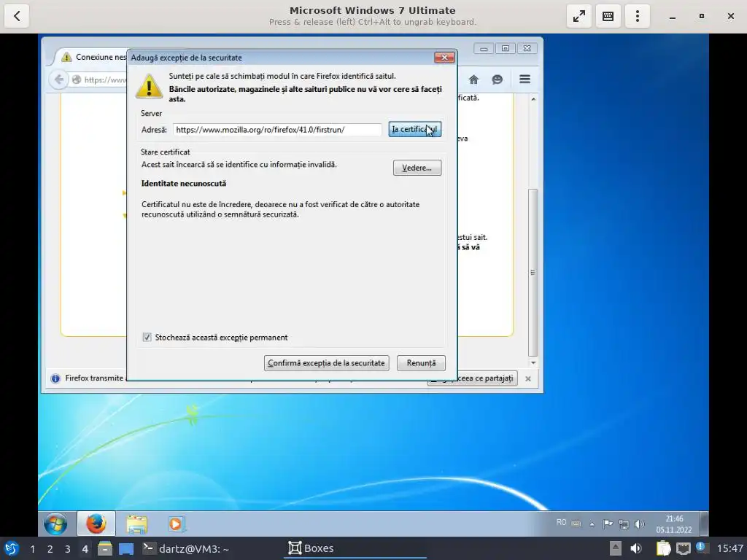Open host clock showing 15:47

pos(729,548)
